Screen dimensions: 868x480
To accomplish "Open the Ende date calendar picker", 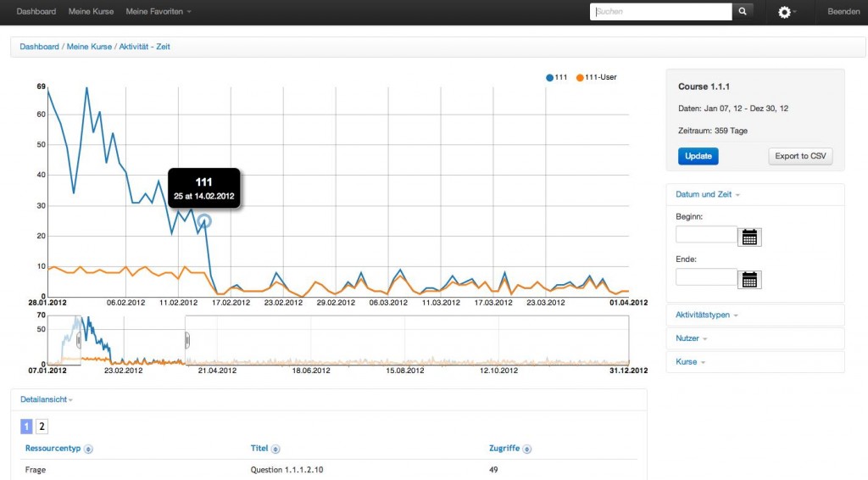I will click(x=749, y=279).
